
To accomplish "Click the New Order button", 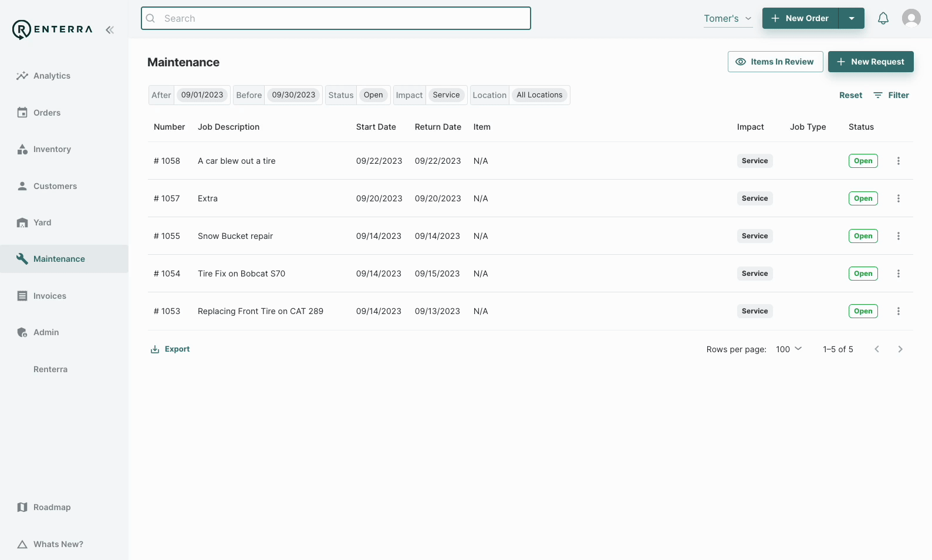I will tap(801, 18).
